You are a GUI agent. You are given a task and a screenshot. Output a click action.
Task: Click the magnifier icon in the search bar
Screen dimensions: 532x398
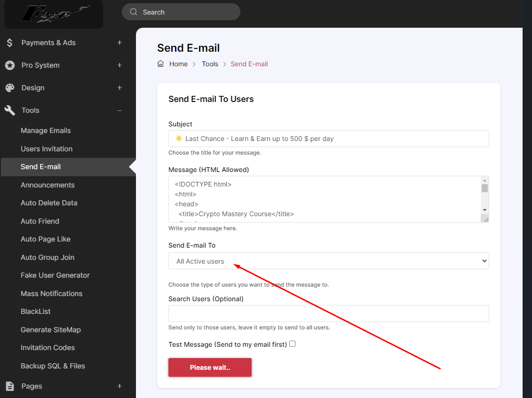pyautogui.click(x=134, y=12)
